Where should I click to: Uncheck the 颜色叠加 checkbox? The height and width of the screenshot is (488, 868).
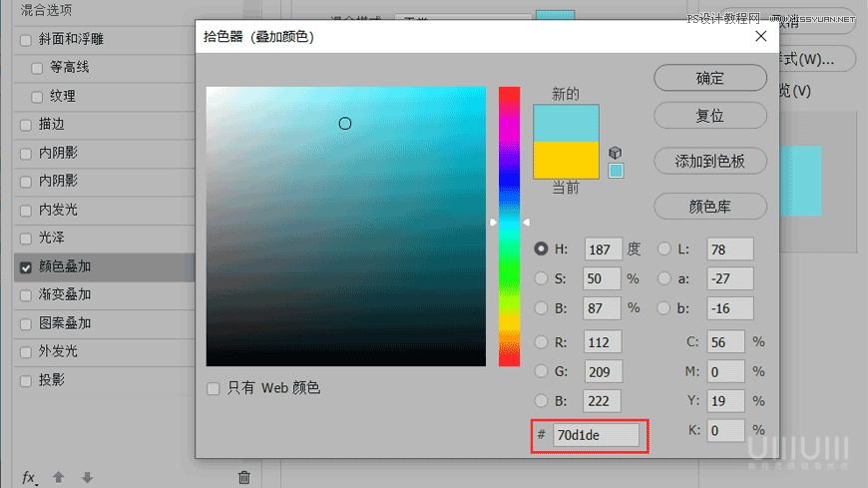tap(26, 268)
